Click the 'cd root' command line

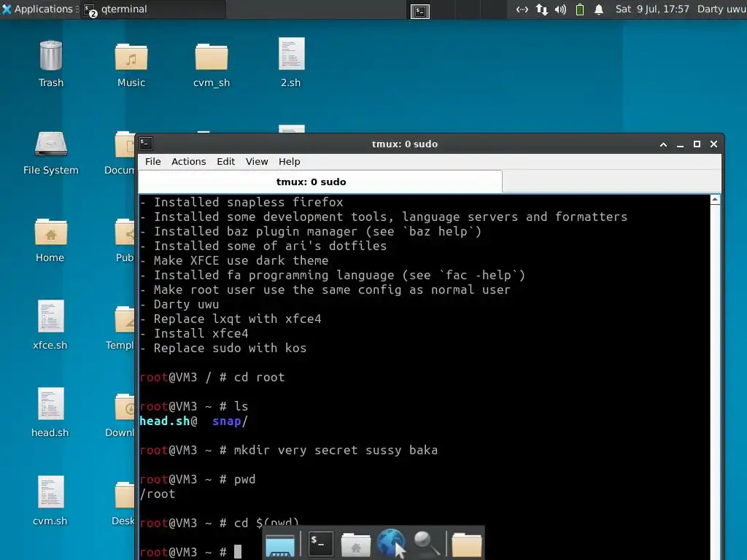point(259,377)
